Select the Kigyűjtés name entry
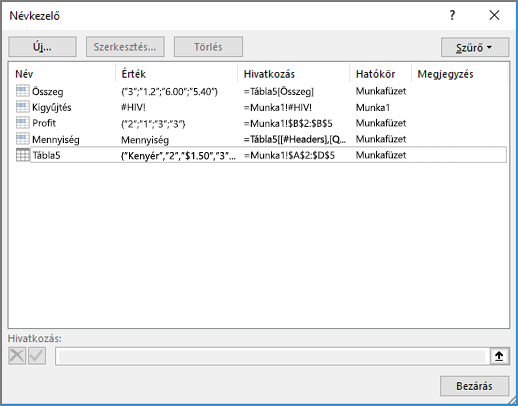 (52, 107)
